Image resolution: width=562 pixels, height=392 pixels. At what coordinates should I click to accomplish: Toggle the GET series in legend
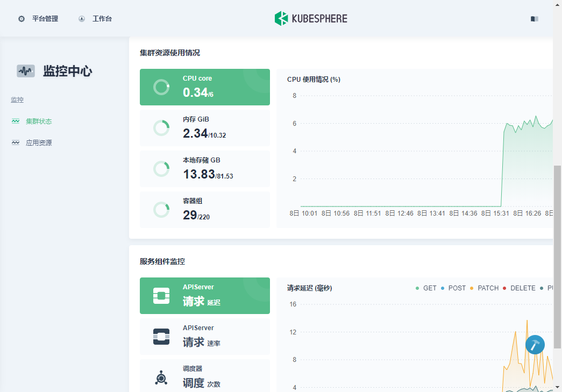[x=426, y=288]
